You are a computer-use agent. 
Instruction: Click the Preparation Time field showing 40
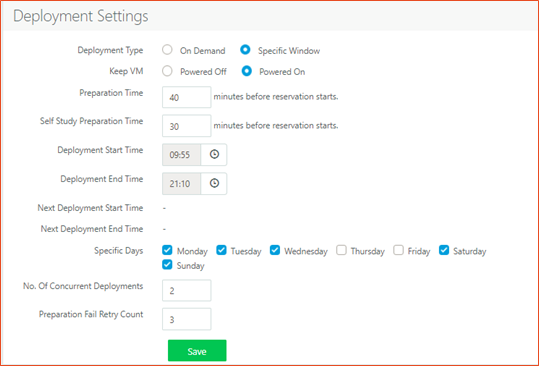pyautogui.click(x=187, y=97)
